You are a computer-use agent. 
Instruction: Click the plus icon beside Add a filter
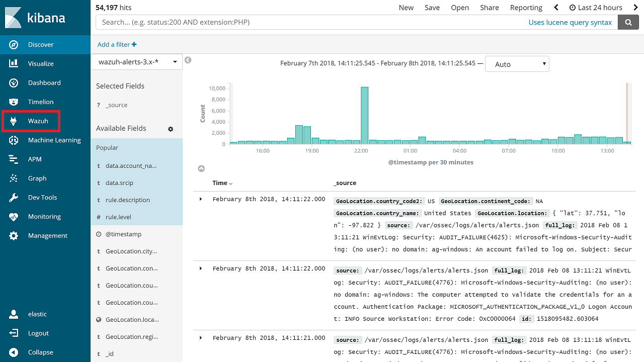pyautogui.click(x=134, y=45)
